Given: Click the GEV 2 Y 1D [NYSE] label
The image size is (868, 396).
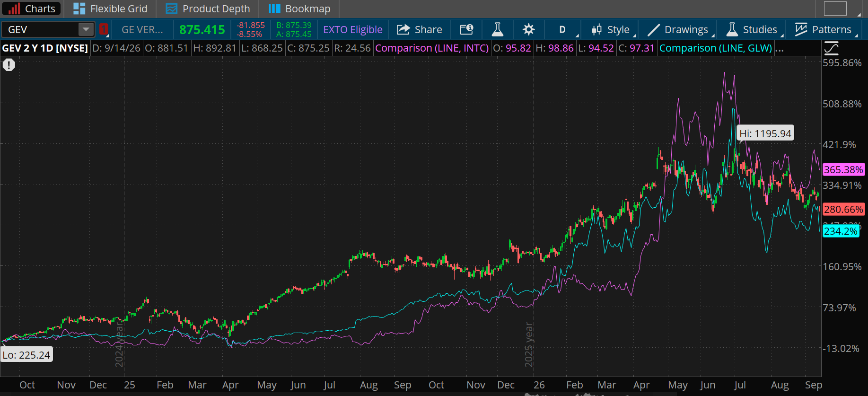Looking at the screenshot, I should 45,48.
